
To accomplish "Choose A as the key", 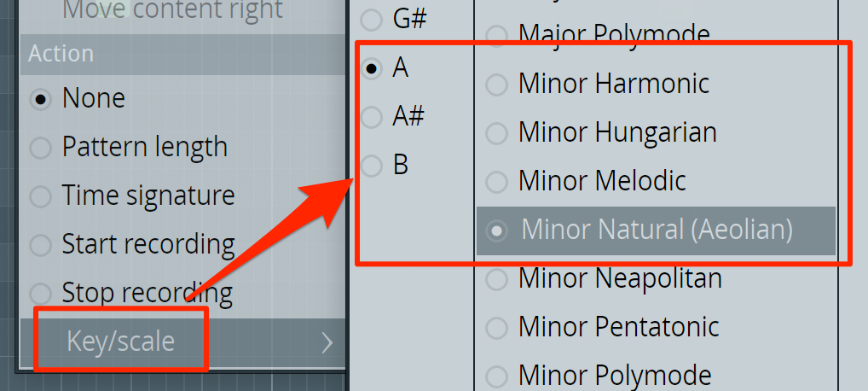I will [413, 69].
